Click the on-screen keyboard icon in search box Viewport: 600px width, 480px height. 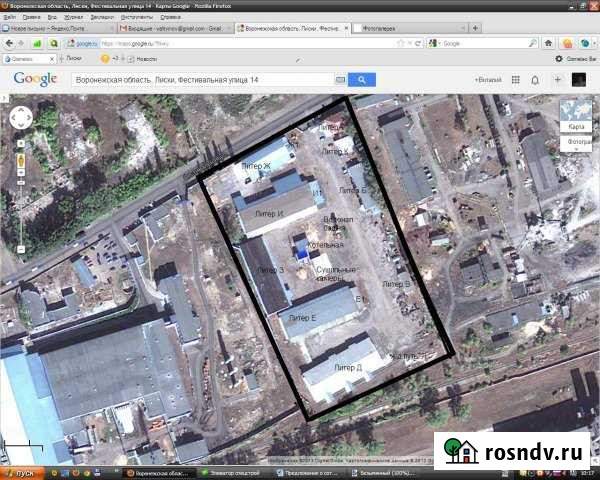(x=339, y=79)
